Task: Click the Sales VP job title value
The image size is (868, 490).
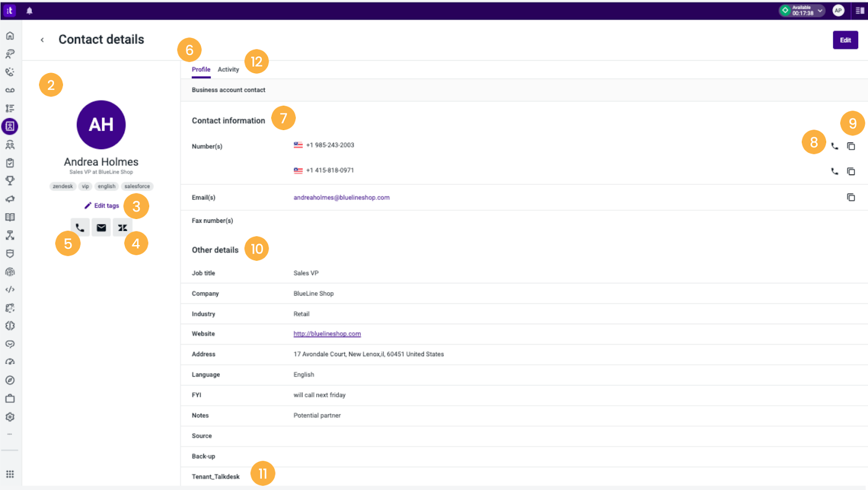Action: click(306, 273)
